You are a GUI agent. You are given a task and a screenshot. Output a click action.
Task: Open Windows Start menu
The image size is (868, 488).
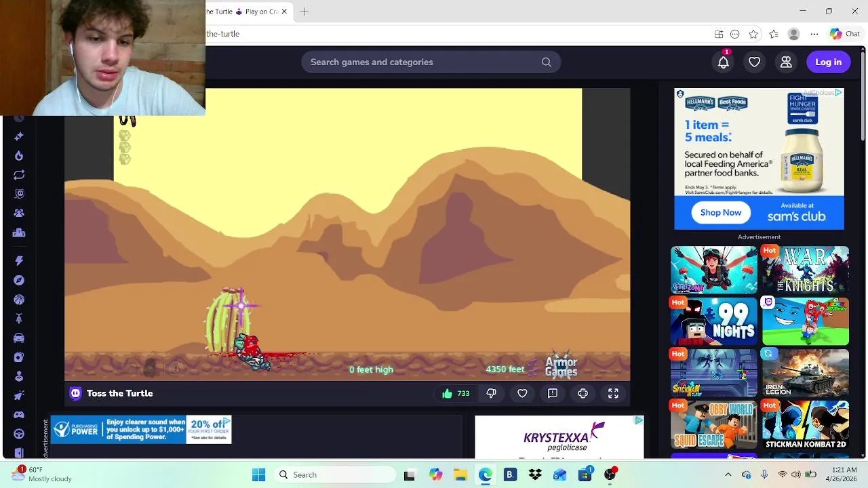coord(259,475)
